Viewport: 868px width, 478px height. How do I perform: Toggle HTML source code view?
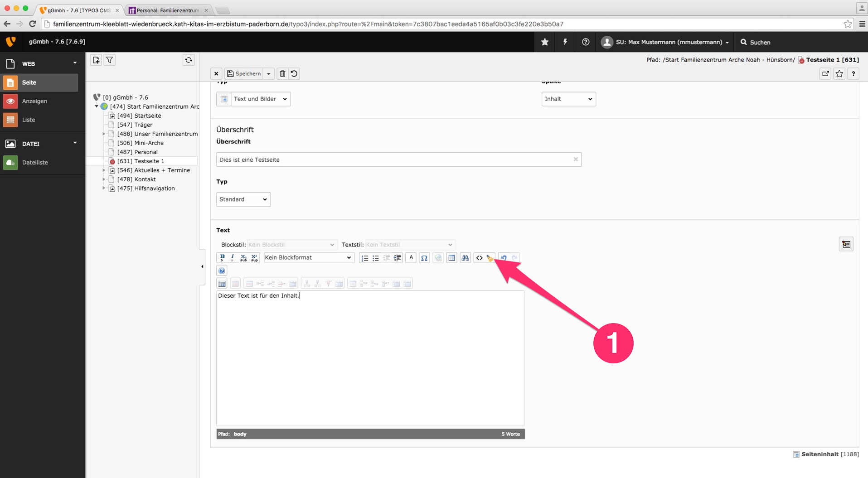pyautogui.click(x=479, y=258)
